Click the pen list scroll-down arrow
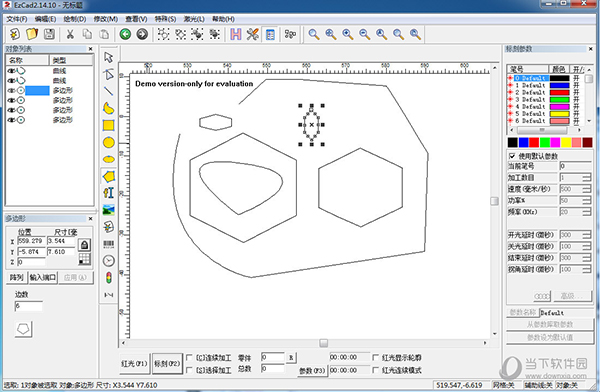 pyautogui.click(x=589, y=121)
